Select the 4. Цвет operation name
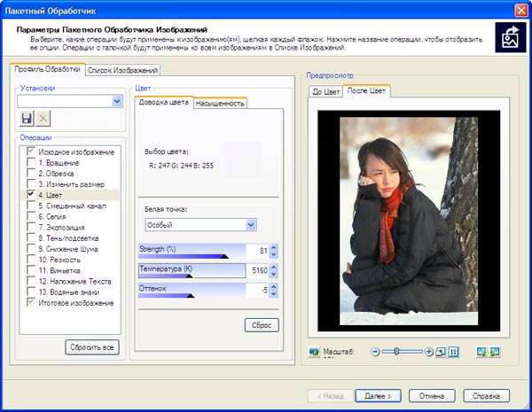The width and height of the screenshot is (532, 412). pos(51,195)
